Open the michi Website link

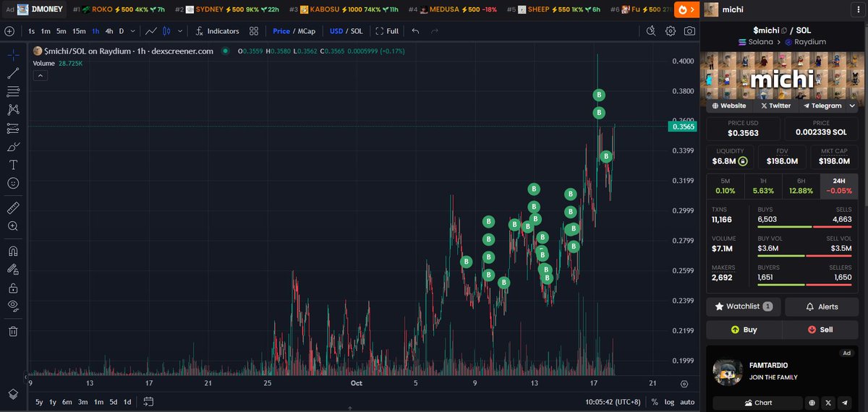point(729,106)
